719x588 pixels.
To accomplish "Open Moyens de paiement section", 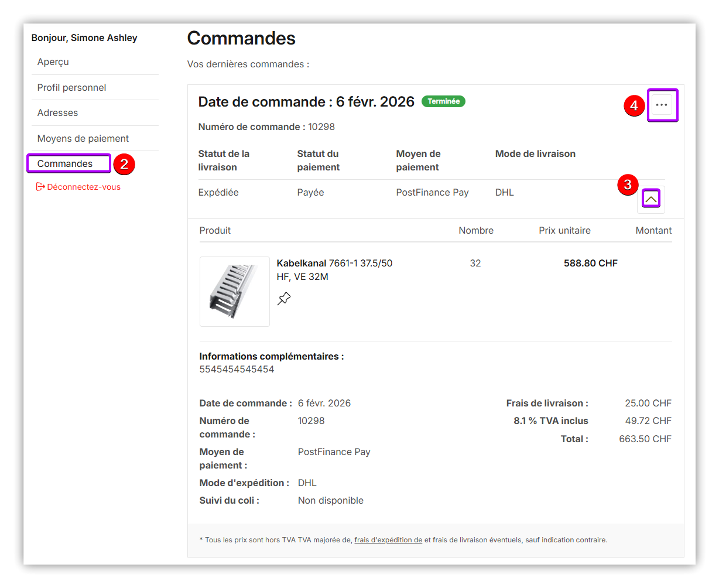I will (x=83, y=139).
